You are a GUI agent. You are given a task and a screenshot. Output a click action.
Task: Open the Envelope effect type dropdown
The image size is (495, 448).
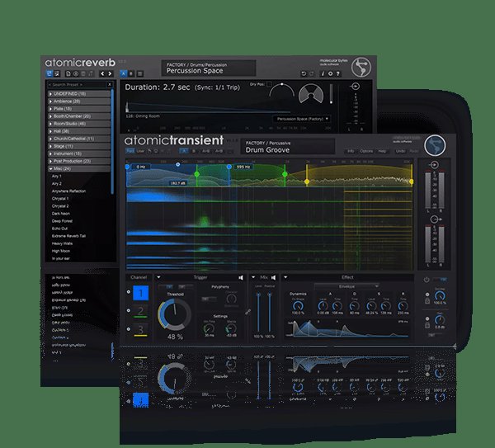(346, 286)
